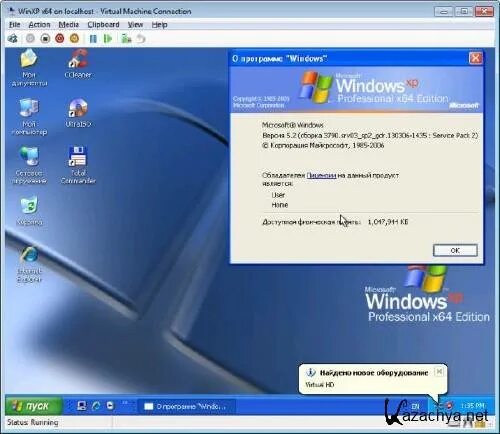Click the О программе taskbar button
This screenshot has width=500, height=434.
[187, 406]
